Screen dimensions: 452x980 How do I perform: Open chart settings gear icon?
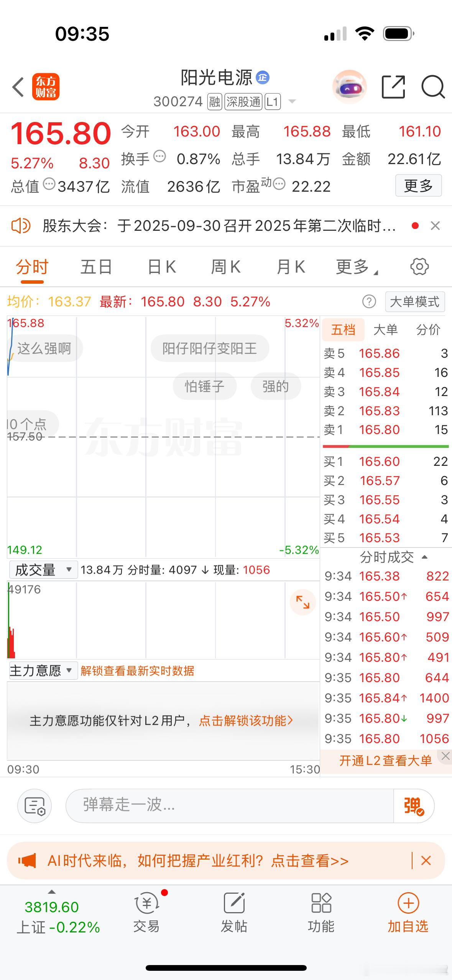pos(419,266)
